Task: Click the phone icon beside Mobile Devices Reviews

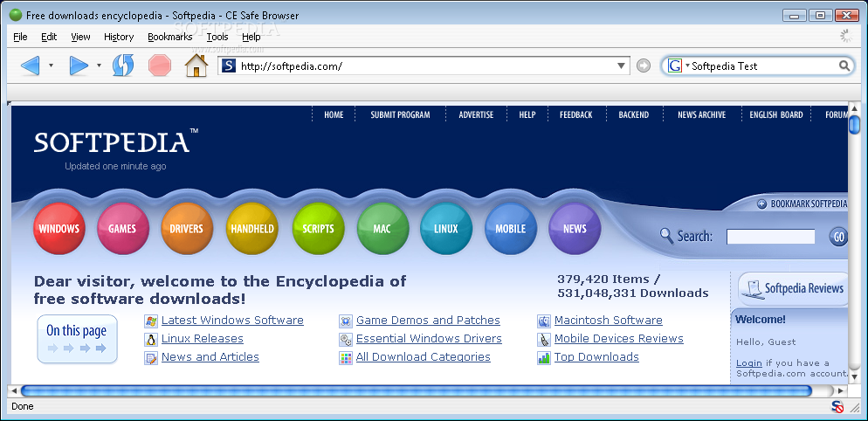Action: click(544, 339)
